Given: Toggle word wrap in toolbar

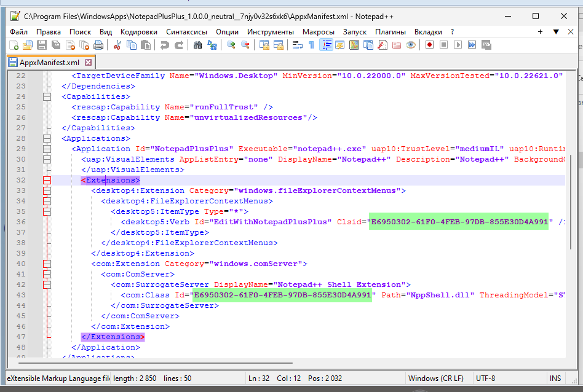Looking at the screenshot, I should pyautogui.click(x=298, y=45).
